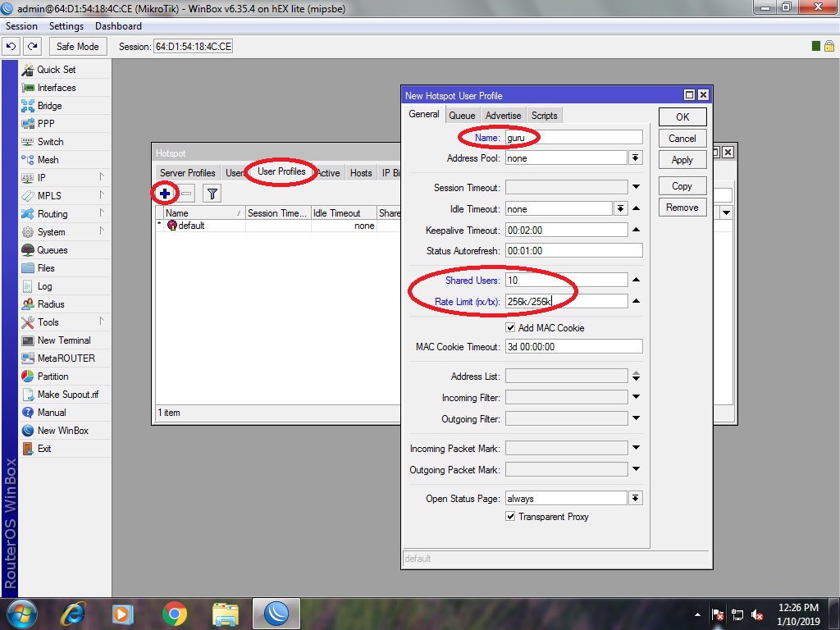Click the Apply button
The height and width of the screenshot is (630, 840).
pyautogui.click(x=682, y=160)
